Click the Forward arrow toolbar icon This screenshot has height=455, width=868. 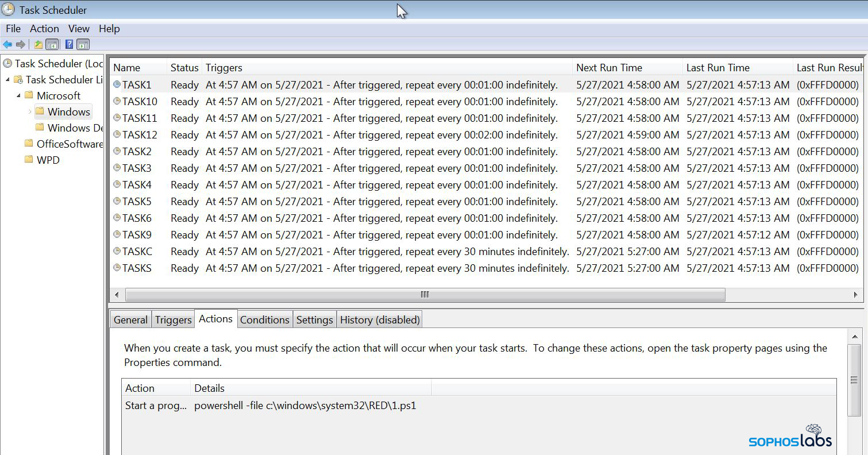click(21, 44)
